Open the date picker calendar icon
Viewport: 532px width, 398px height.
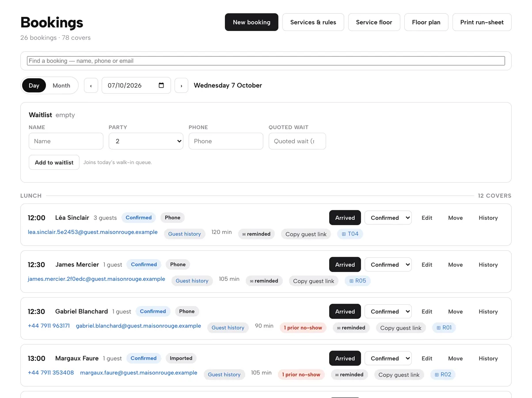[x=161, y=85]
